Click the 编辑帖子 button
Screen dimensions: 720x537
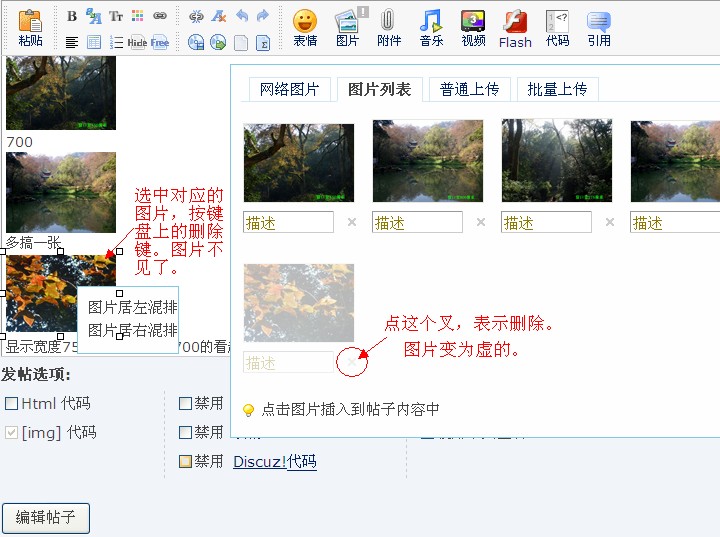tap(46, 517)
